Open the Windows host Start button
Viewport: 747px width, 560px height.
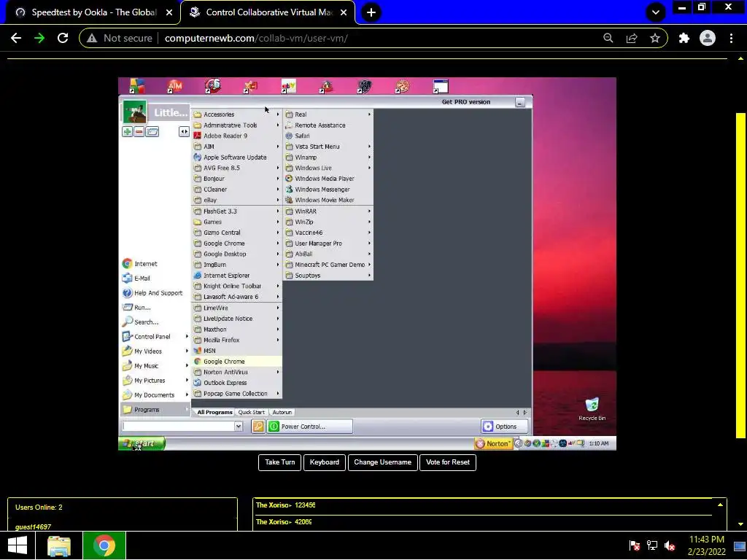coord(18,545)
